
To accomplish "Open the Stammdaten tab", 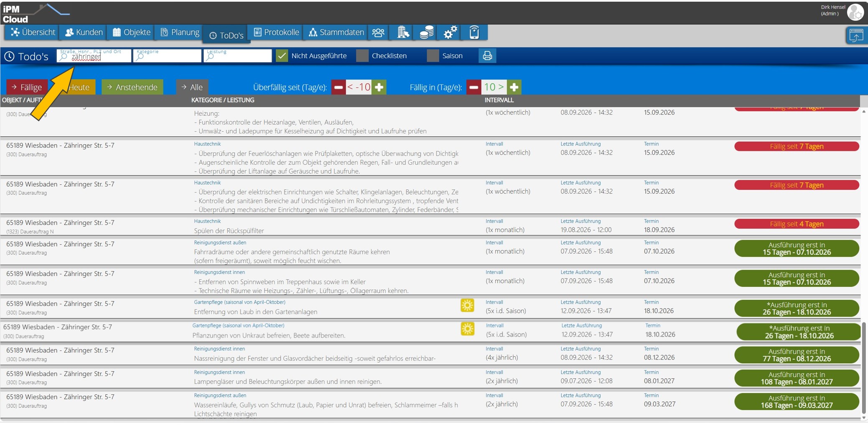I will click(336, 32).
